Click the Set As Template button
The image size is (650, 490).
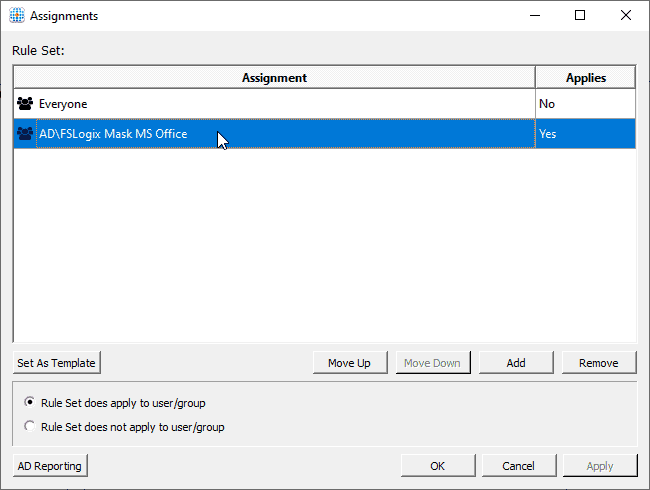pos(57,363)
